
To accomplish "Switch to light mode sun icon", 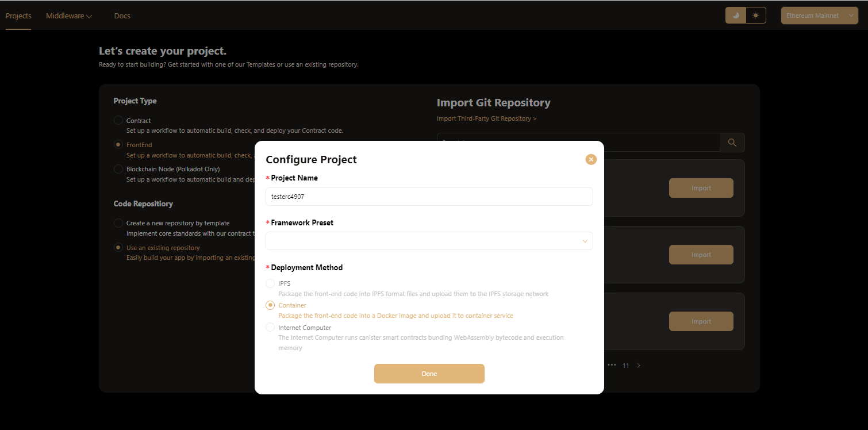I will coord(755,16).
